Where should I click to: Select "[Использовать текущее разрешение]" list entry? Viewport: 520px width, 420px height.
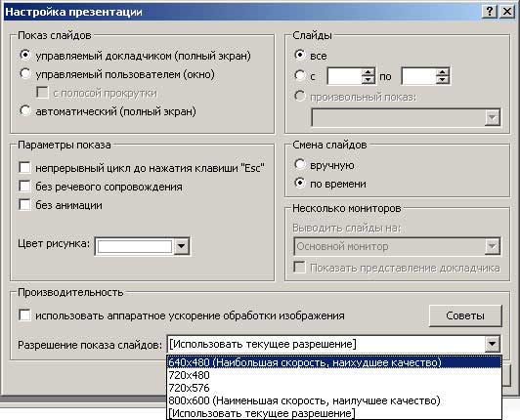[334, 413]
